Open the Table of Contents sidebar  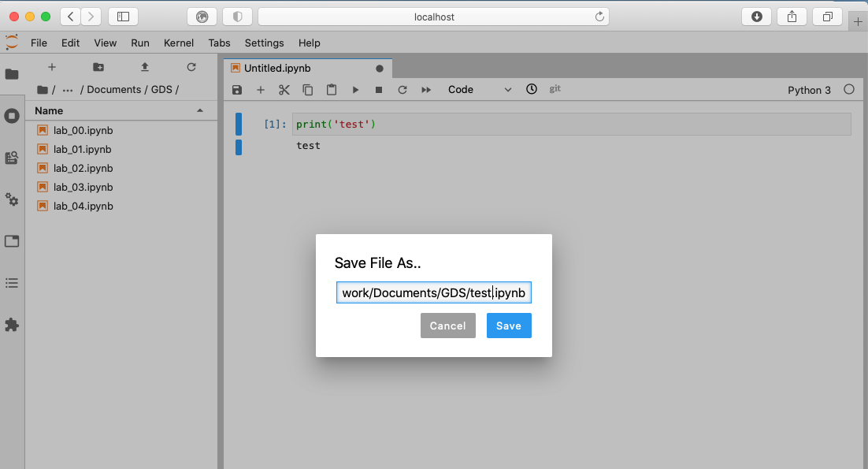coord(12,282)
